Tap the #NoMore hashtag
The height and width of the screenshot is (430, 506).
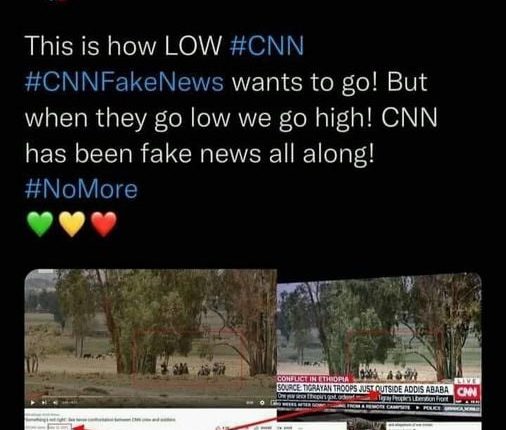tap(81, 189)
